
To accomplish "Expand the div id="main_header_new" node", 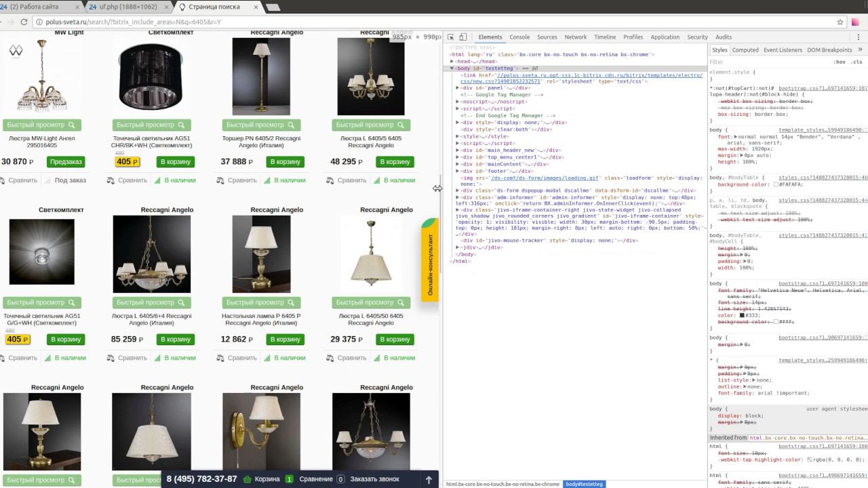I will coord(458,150).
